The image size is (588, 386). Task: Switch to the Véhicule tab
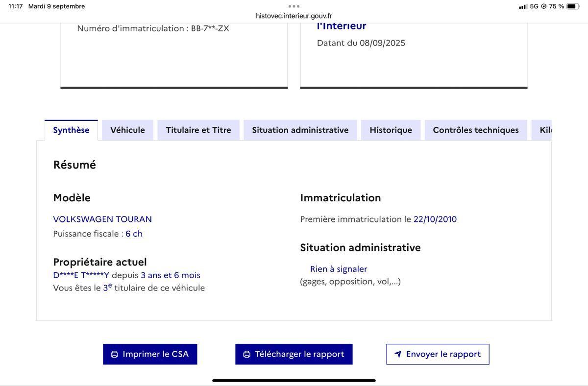point(127,130)
